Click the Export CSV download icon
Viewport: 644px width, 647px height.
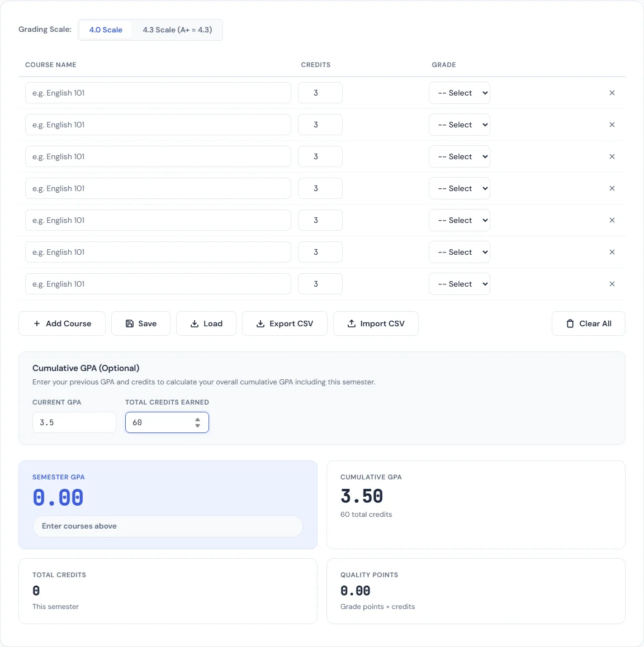[x=261, y=323]
